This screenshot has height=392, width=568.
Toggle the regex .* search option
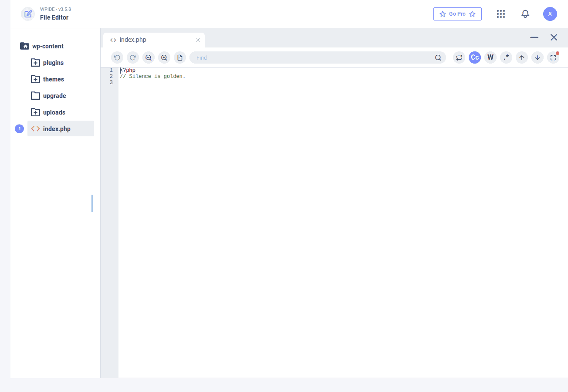506,57
